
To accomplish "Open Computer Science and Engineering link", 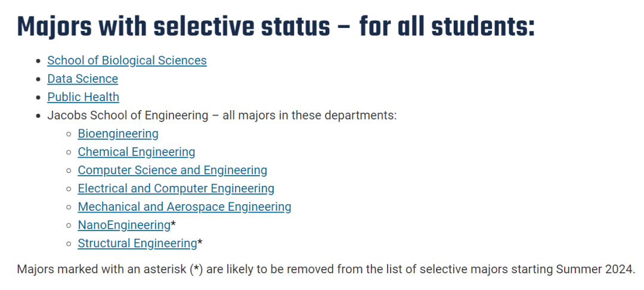I will [172, 170].
